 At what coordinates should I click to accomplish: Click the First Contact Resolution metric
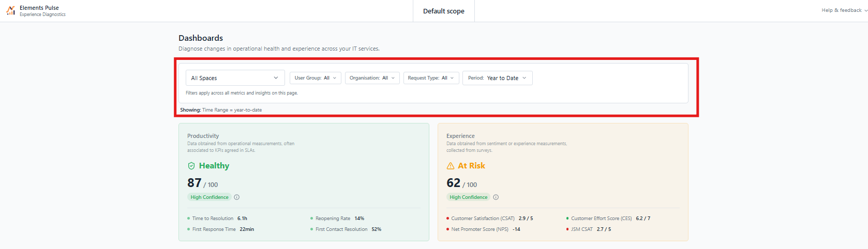click(x=346, y=229)
